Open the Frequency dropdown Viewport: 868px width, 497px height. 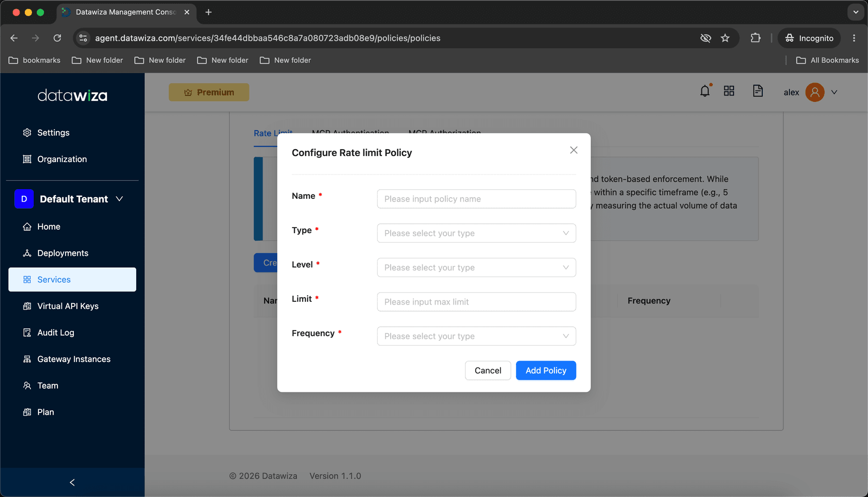click(x=476, y=336)
